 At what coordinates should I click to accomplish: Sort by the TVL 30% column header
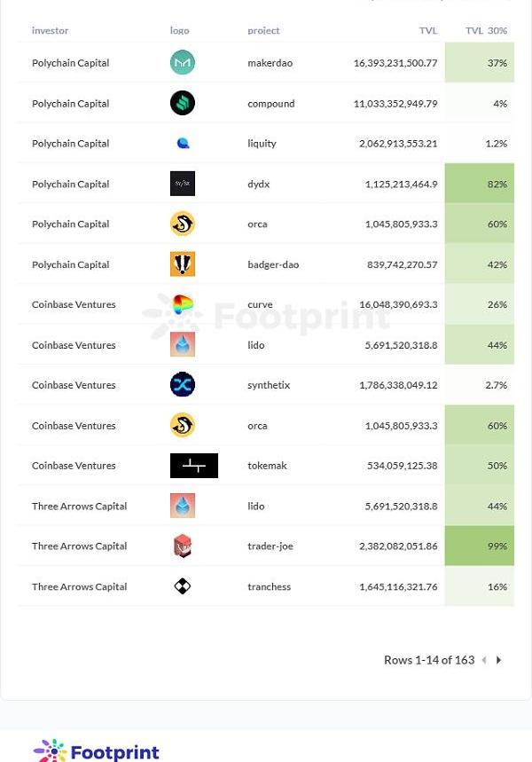pos(486,31)
